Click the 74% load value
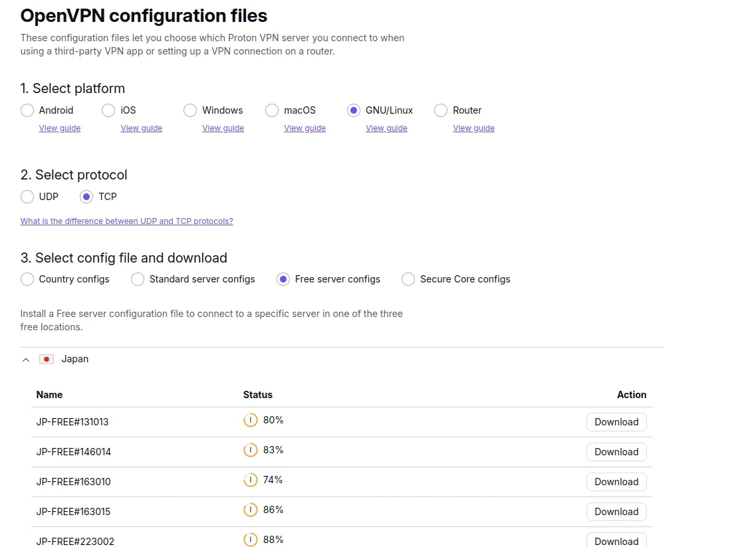Image resolution: width=756 pixels, height=549 pixels. click(273, 480)
